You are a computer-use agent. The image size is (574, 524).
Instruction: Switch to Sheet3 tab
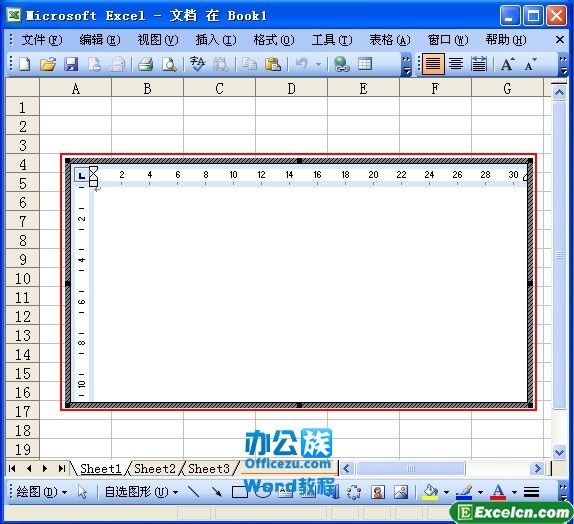pos(209,469)
